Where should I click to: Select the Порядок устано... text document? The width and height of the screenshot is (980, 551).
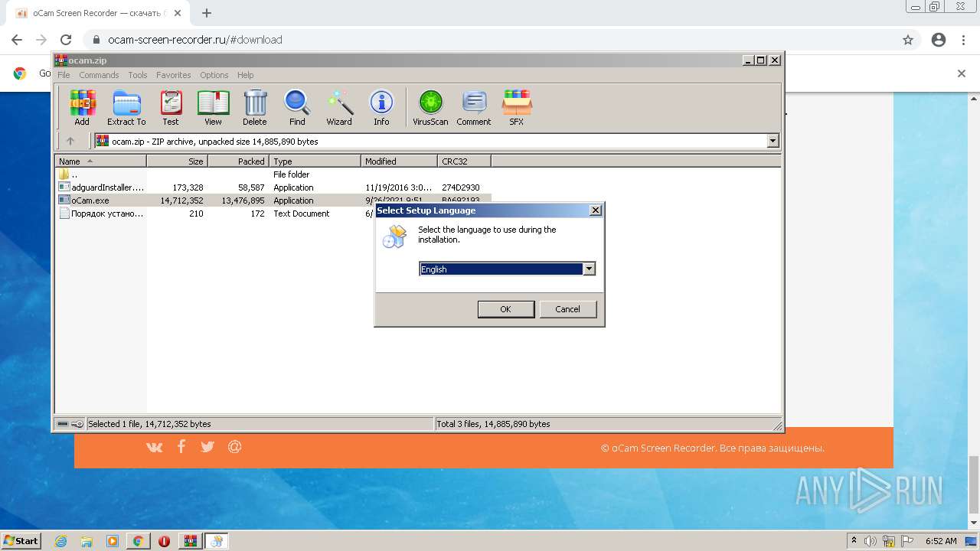(273, 214)
